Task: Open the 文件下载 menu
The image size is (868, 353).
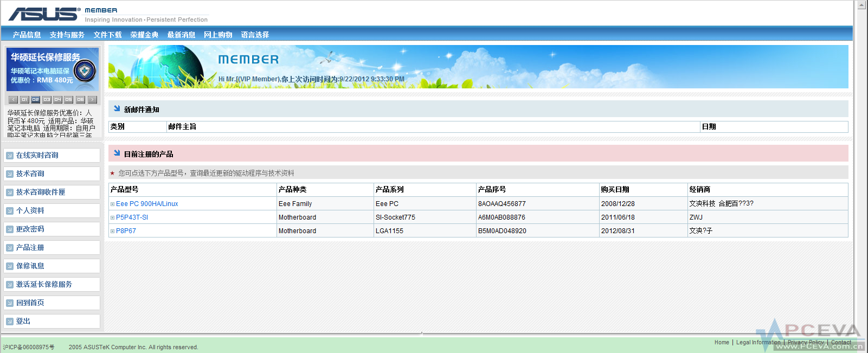Action: pos(108,35)
